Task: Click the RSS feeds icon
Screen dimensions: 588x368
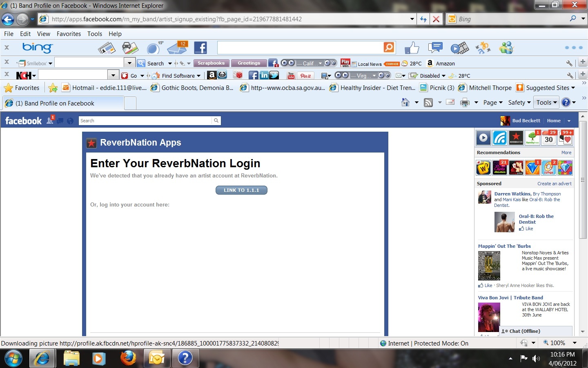Action: pos(428,103)
